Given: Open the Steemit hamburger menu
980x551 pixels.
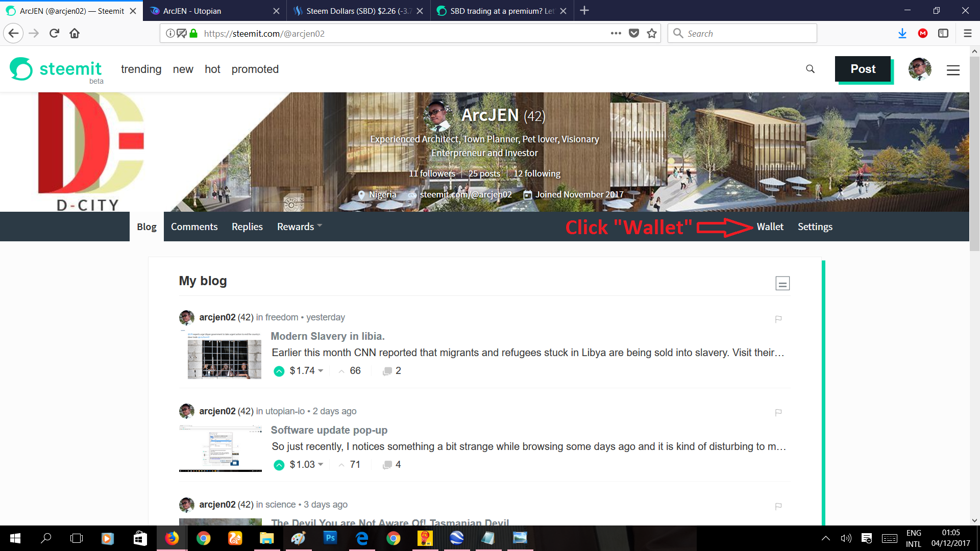Looking at the screenshot, I should click(953, 70).
